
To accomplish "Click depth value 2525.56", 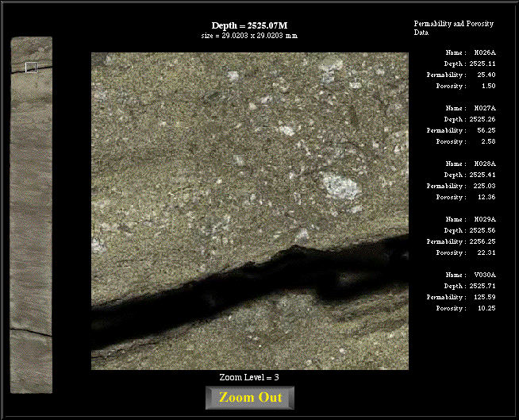I will tap(482, 230).
